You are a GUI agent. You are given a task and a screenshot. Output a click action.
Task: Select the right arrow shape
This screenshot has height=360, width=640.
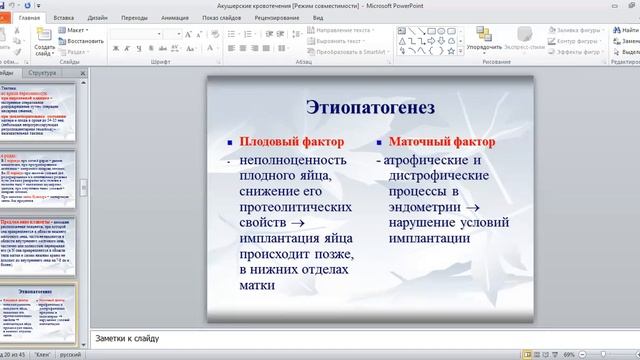(431, 41)
